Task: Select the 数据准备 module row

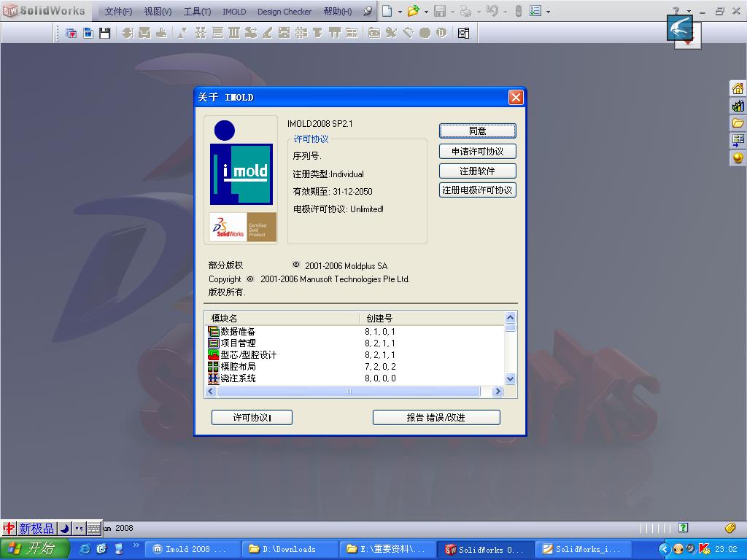Action: click(x=355, y=332)
